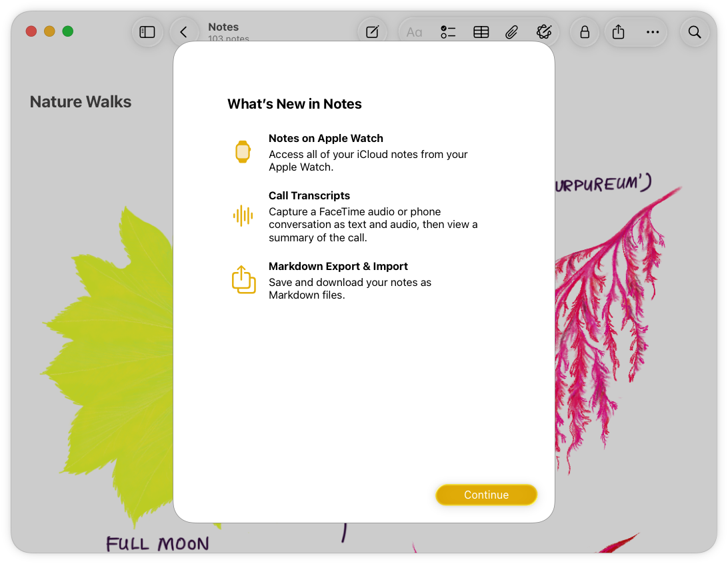The image size is (728, 564).
Task: Share the note via the share icon
Action: 617,31
